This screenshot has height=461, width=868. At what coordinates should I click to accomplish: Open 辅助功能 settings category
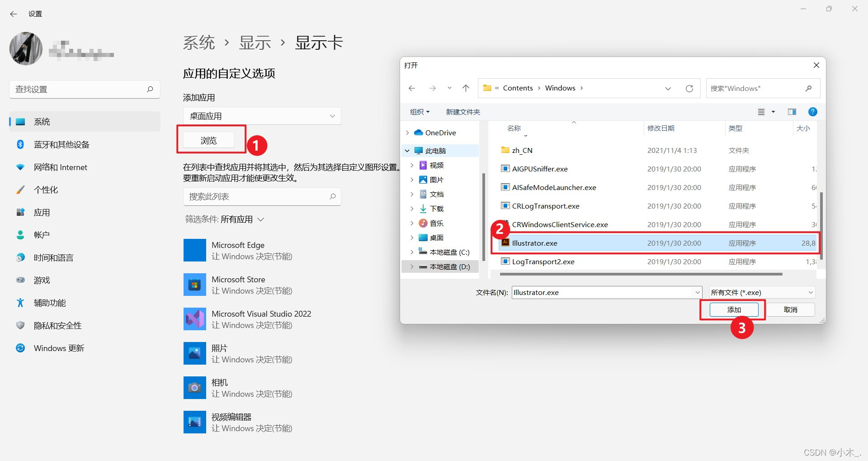click(85, 303)
